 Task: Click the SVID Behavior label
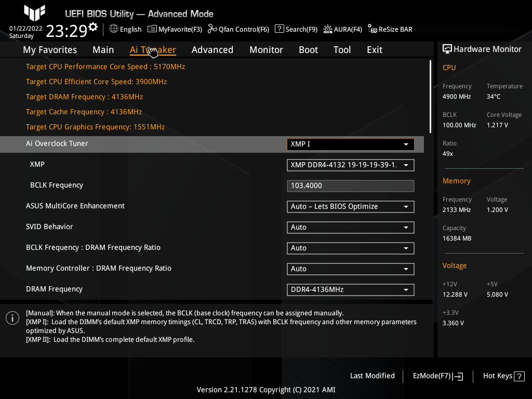click(49, 227)
